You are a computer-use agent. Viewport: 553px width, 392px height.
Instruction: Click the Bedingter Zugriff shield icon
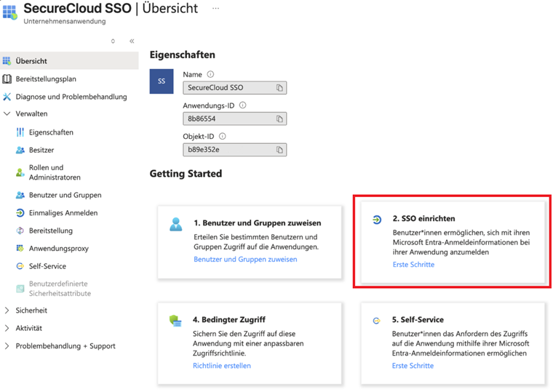(175, 321)
